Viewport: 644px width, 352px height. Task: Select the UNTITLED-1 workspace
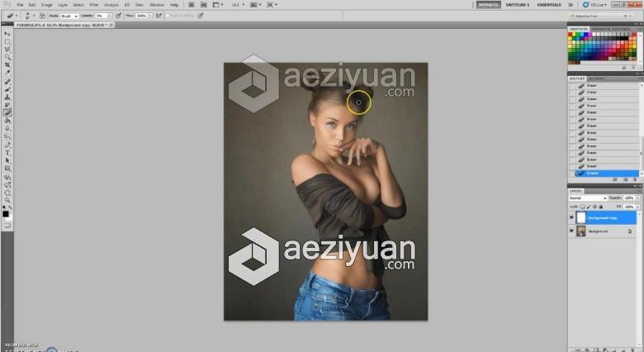[x=518, y=5]
